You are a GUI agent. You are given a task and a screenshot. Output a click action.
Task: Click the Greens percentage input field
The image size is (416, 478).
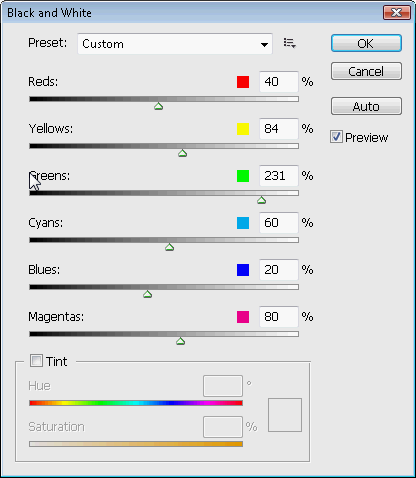[x=279, y=176]
